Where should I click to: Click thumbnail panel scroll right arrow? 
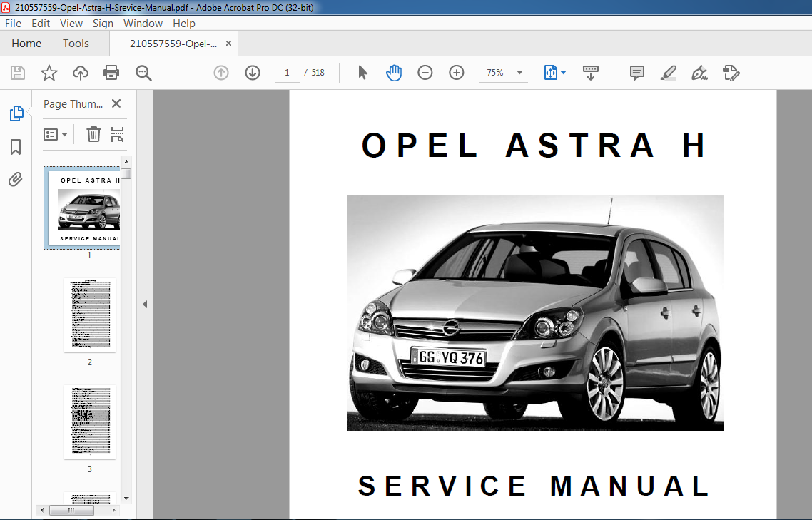pyautogui.click(x=114, y=510)
